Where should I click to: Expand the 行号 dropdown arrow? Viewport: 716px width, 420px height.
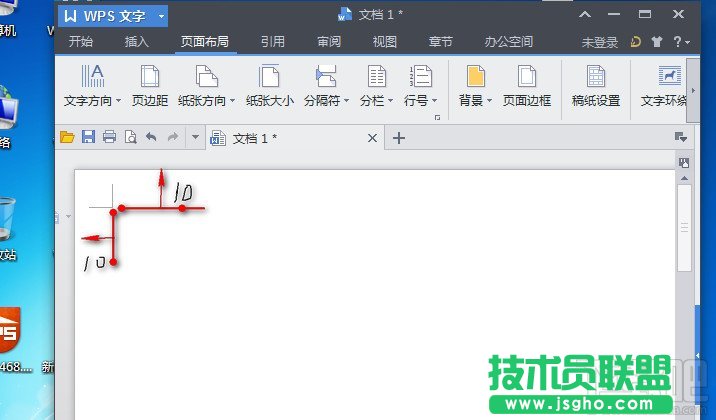coord(434,100)
